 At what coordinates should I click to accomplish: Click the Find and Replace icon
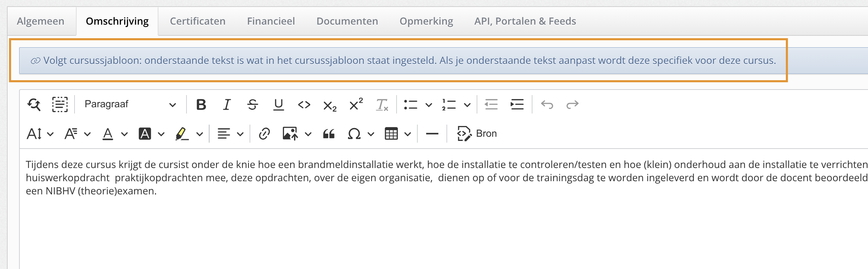point(34,104)
